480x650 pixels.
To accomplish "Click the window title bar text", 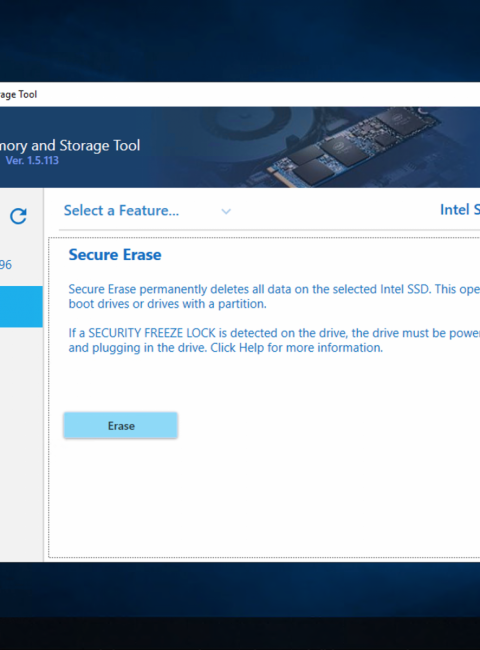I will click(19, 95).
